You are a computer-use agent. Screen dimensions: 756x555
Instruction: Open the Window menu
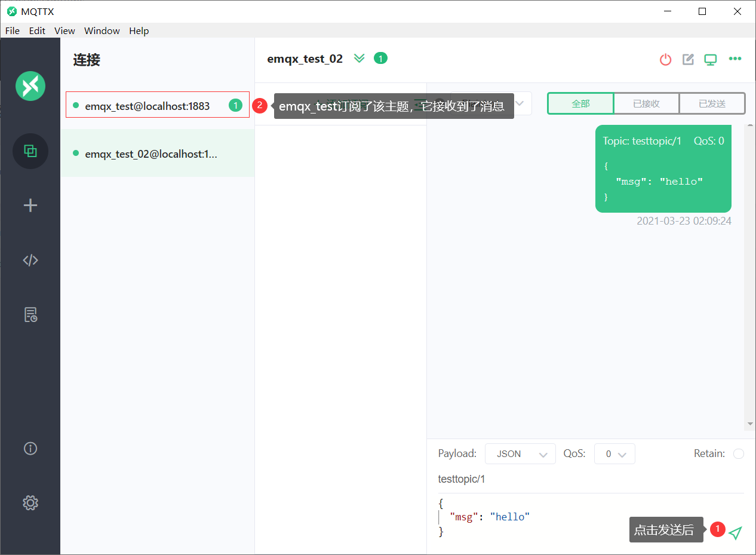click(x=102, y=30)
